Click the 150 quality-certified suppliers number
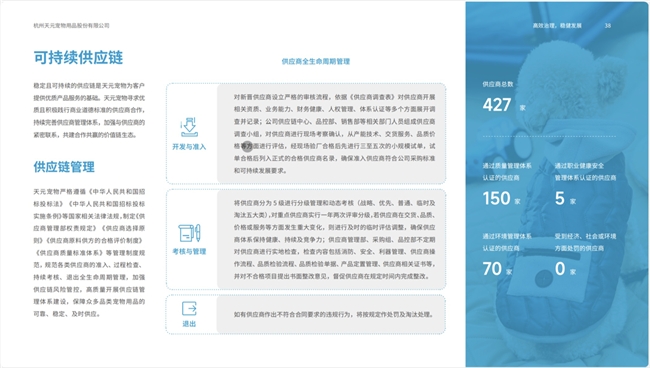 [496, 198]
